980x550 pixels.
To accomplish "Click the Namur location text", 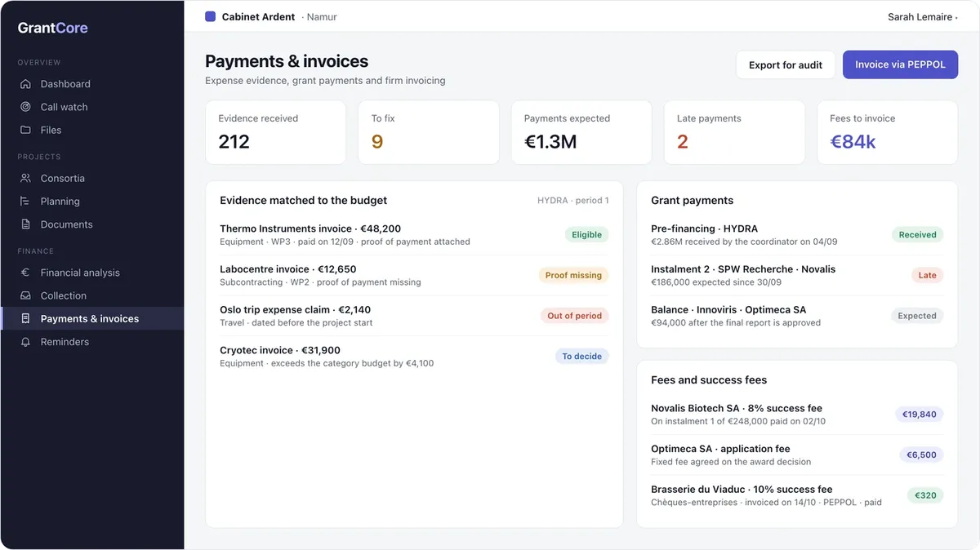I will click(322, 17).
